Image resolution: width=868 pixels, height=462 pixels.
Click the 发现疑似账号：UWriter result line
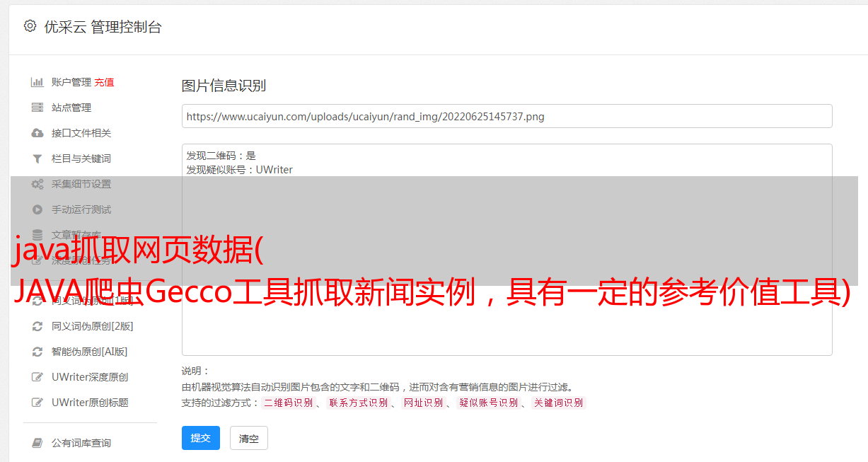(x=240, y=170)
